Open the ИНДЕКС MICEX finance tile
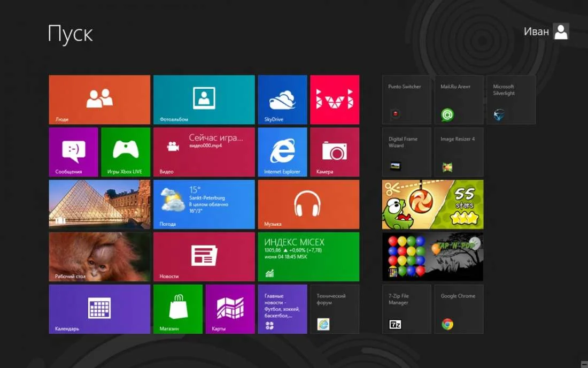The image size is (588, 368). pyautogui.click(x=308, y=257)
